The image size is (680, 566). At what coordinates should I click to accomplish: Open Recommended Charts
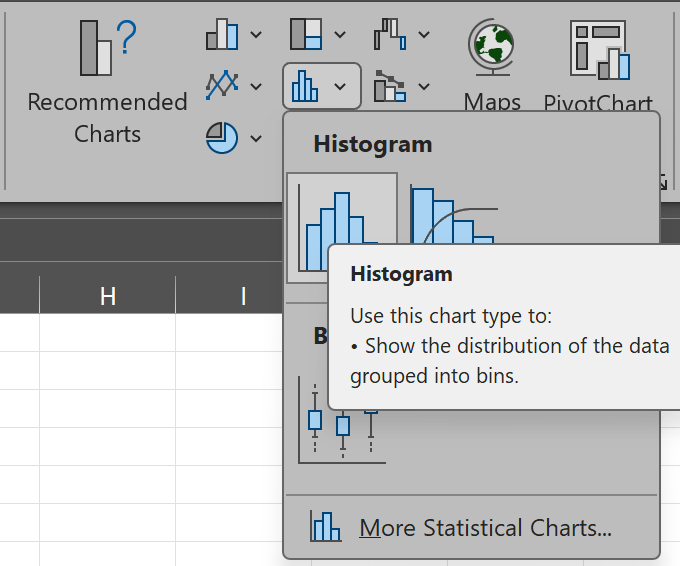point(107,82)
